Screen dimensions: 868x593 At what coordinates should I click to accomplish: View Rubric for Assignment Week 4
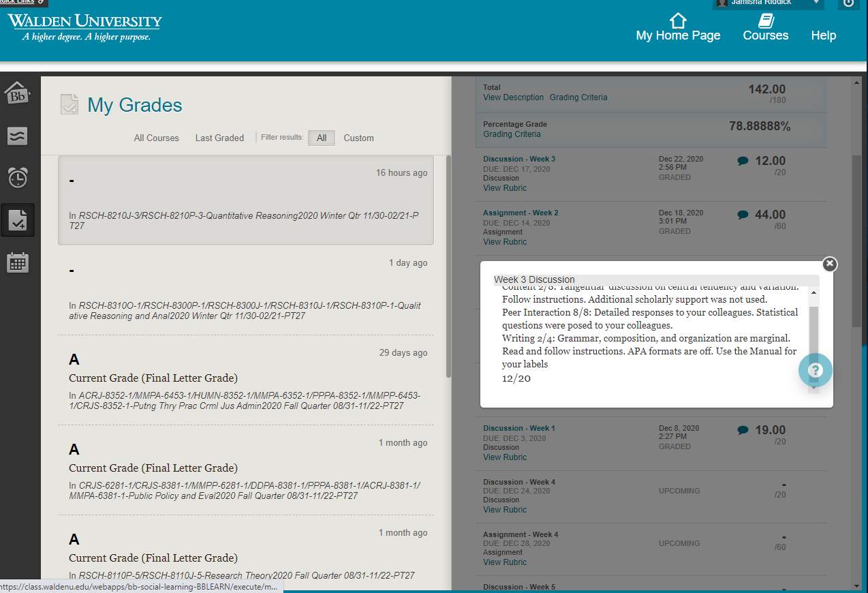click(x=505, y=562)
